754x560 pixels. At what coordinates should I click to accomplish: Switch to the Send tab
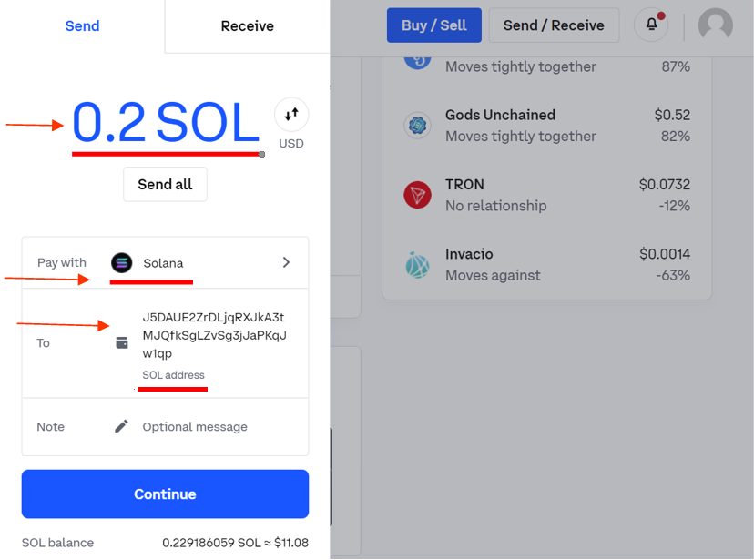coord(82,26)
